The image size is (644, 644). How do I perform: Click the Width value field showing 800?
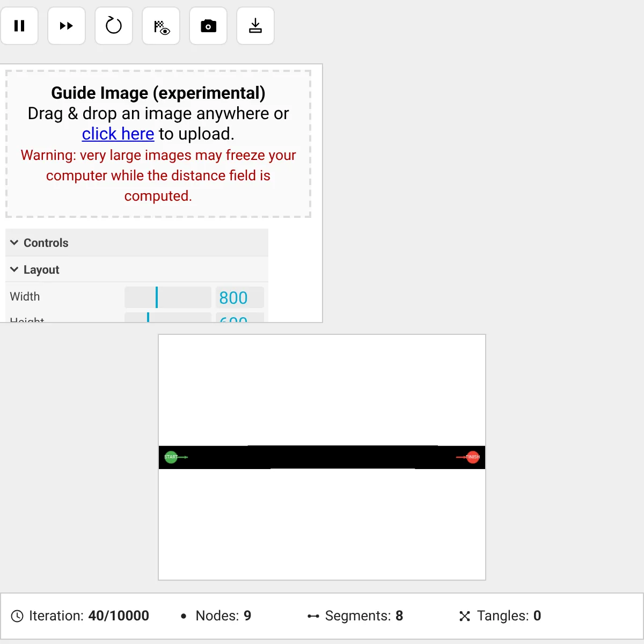click(239, 297)
